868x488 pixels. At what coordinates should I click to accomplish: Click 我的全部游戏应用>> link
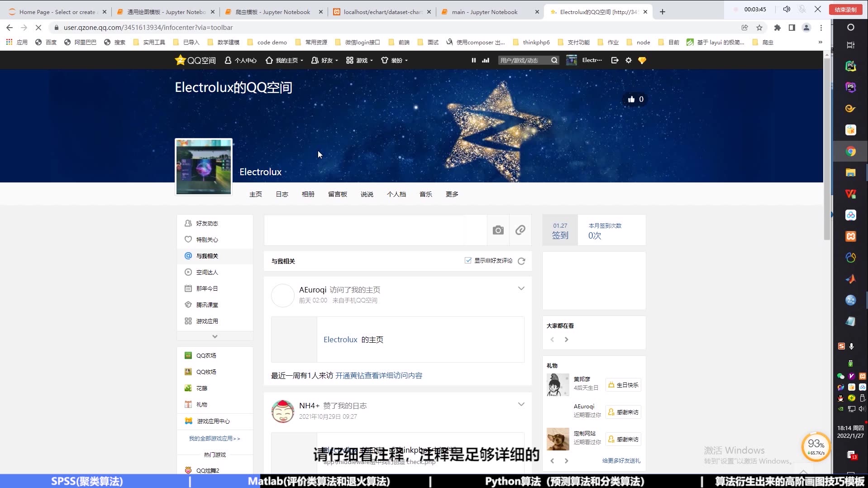click(215, 439)
